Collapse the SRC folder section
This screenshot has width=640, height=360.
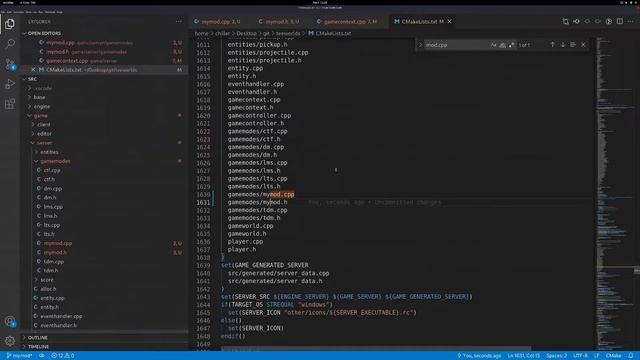[x=32, y=79]
